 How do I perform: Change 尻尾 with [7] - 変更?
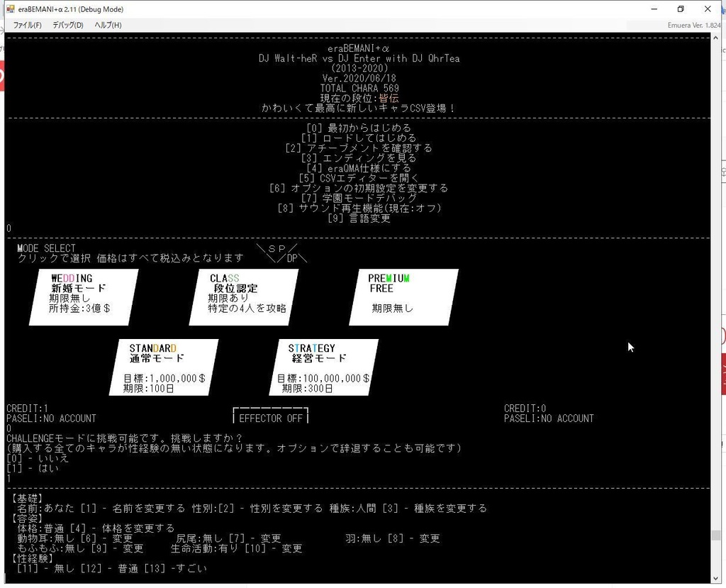pyautogui.click(x=255, y=539)
